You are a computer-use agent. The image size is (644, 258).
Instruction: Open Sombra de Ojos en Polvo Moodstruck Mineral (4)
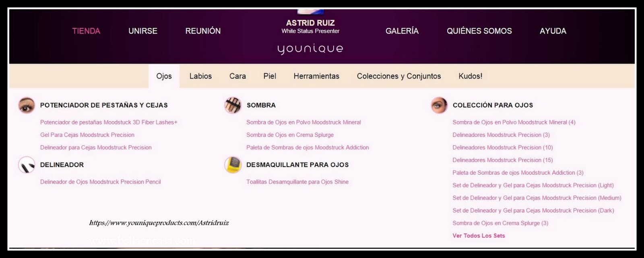point(514,122)
